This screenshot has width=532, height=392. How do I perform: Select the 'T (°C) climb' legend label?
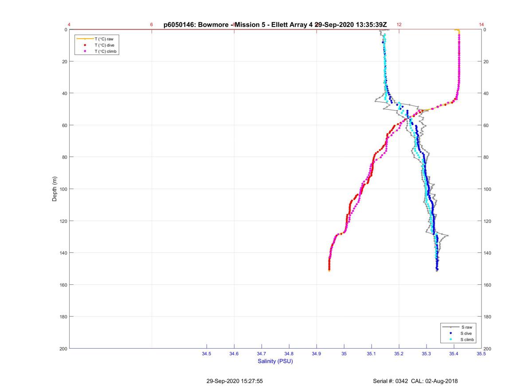pyautogui.click(x=106, y=51)
